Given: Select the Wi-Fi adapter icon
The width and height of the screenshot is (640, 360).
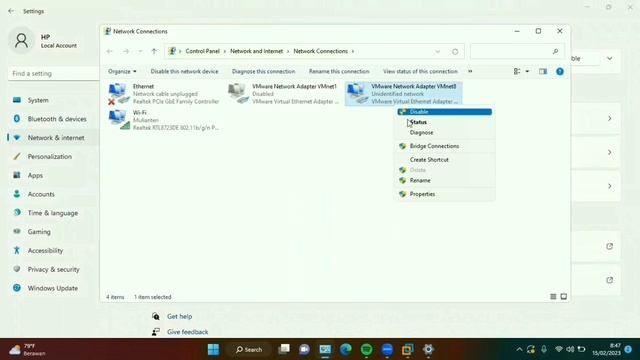Looking at the screenshot, I should 119,120.
